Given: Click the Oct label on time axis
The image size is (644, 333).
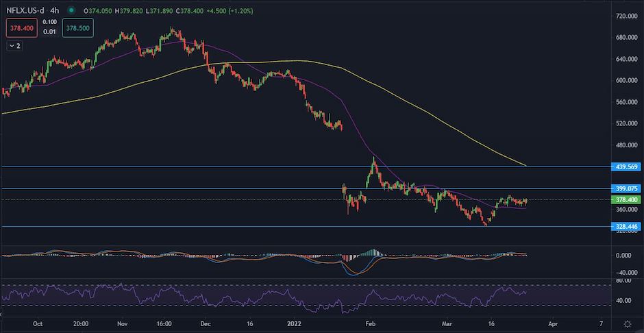Looking at the screenshot, I should 38,323.
